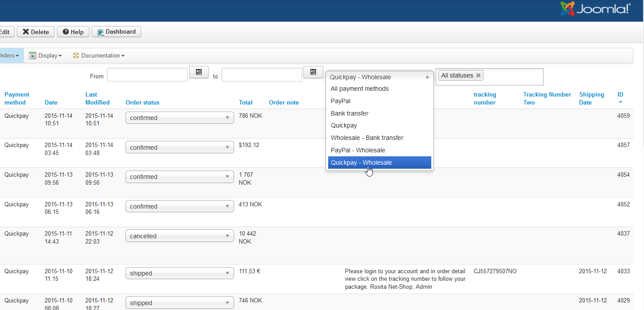Sort by Last Modified column
The image size is (644, 310).
click(97, 98)
